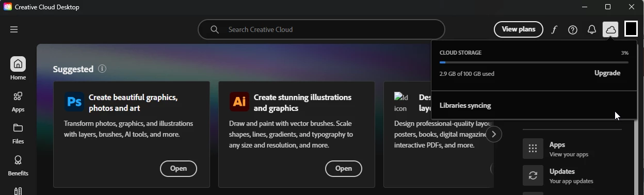
Task: Click Upgrade for cloud storage
Action: coord(607,73)
